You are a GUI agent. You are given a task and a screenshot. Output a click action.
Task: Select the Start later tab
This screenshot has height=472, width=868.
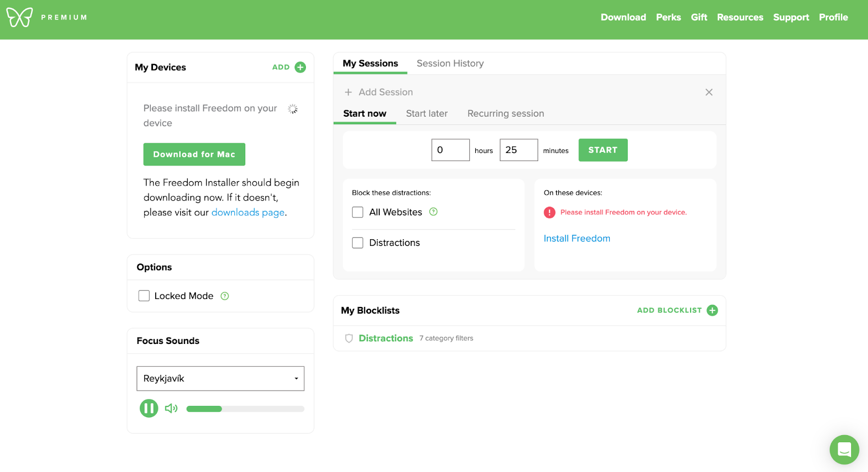(x=427, y=113)
